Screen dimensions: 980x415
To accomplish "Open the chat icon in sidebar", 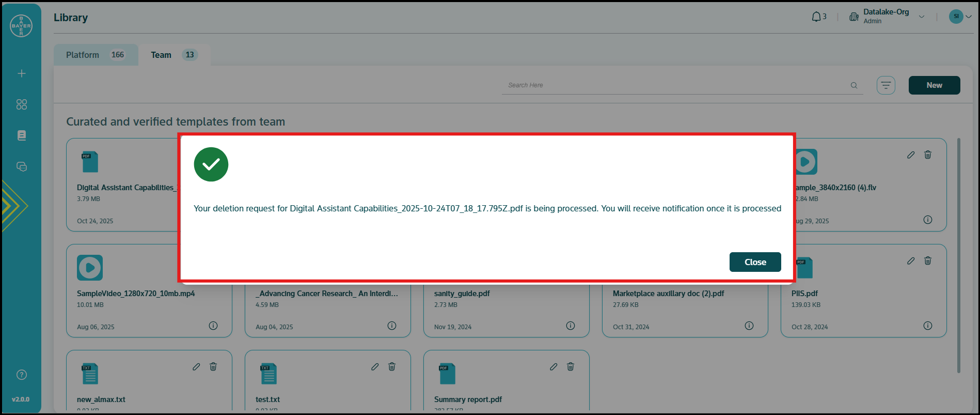I will click(22, 166).
